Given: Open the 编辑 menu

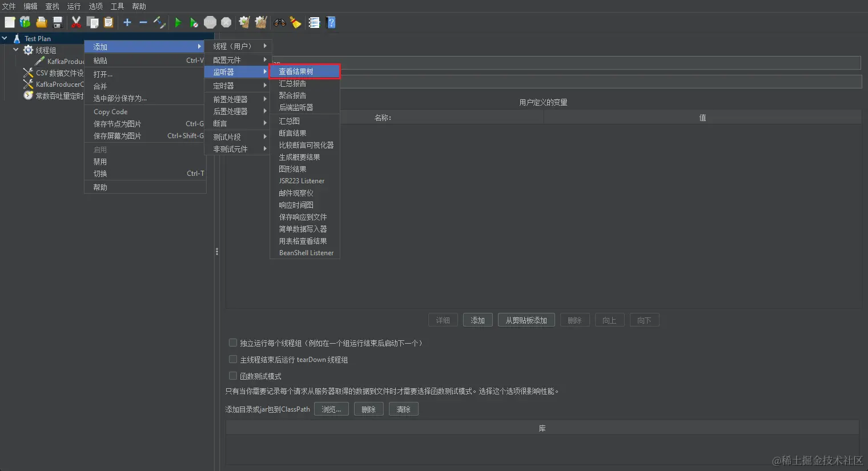Looking at the screenshot, I should click(x=30, y=6).
